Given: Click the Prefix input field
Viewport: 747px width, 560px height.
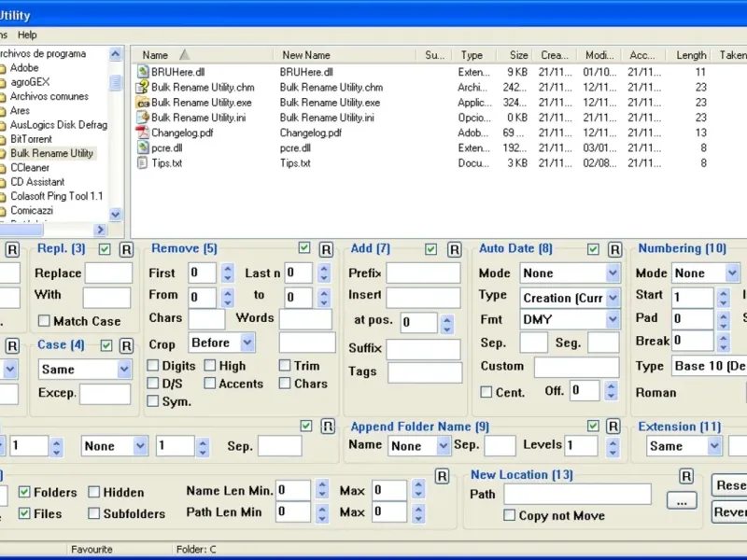Looking at the screenshot, I should (x=423, y=273).
